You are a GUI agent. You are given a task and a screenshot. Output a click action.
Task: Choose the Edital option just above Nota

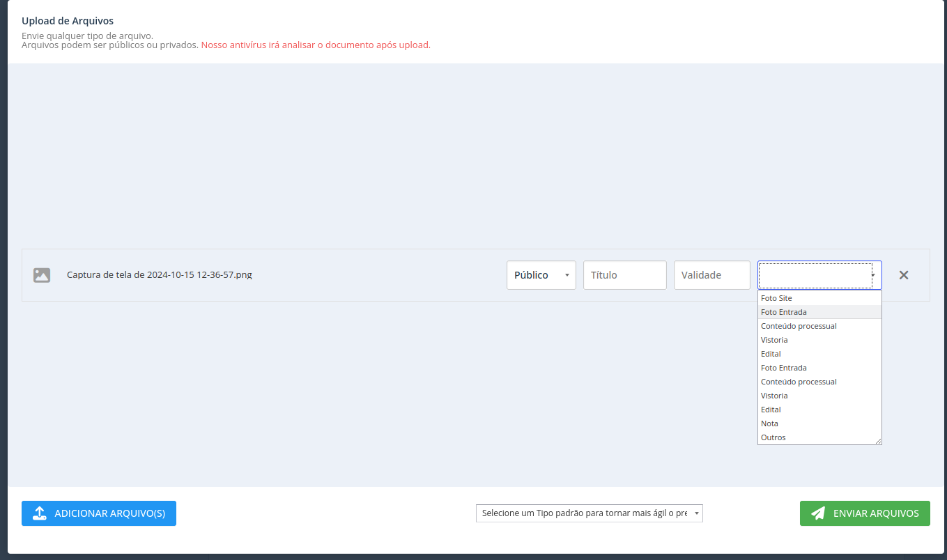(x=771, y=410)
